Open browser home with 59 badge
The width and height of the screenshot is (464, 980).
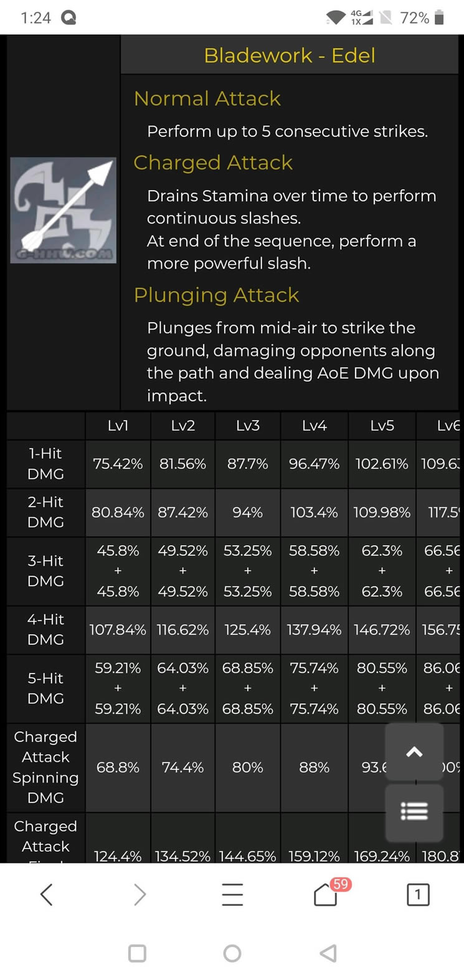click(x=326, y=895)
